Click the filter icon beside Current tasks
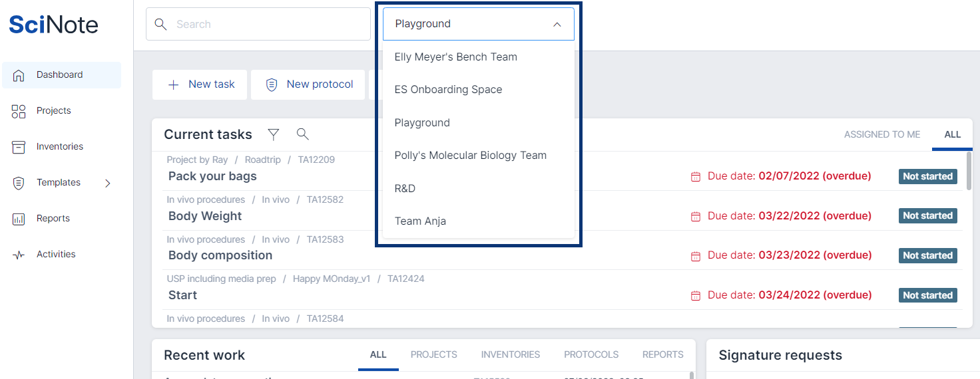The height and width of the screenshot is (379, 980). click(273, 134)
